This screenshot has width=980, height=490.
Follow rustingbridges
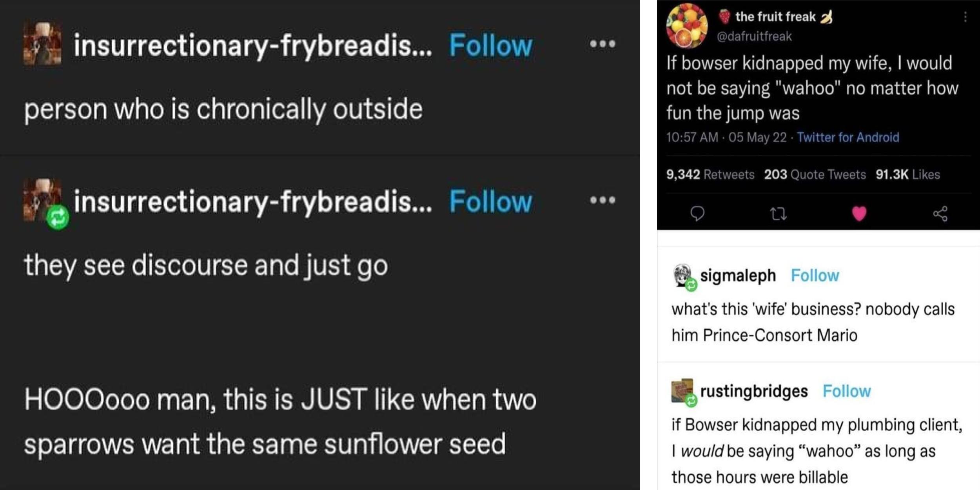[847, 390]
